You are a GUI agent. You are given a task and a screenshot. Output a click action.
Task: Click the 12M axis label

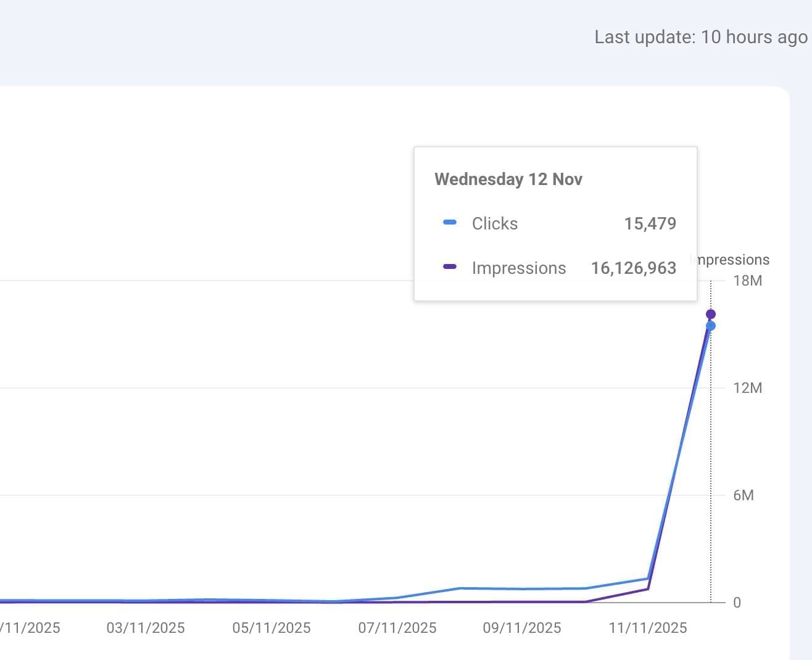tap(748, 388)
